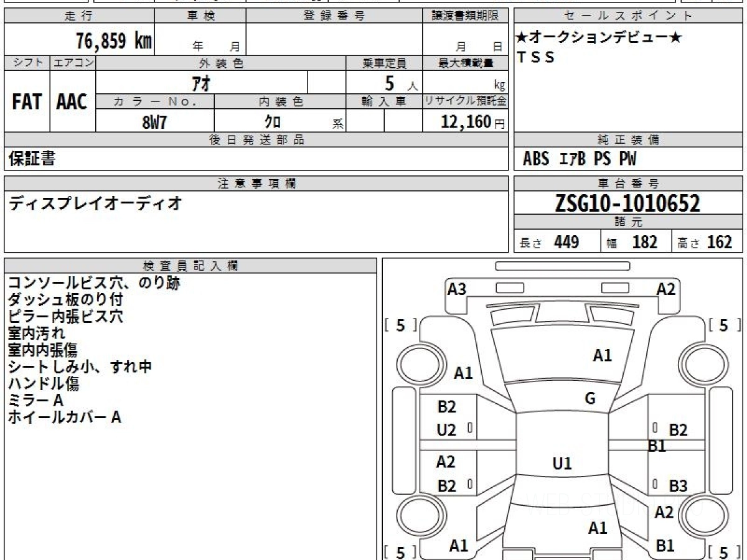
Task: Click the 輸入車 header
Action: pos(384,101)
